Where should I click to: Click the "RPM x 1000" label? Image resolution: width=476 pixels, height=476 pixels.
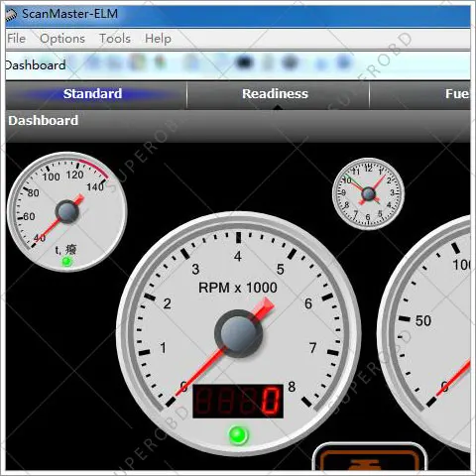pyautogui.click(x=238, y=288)
